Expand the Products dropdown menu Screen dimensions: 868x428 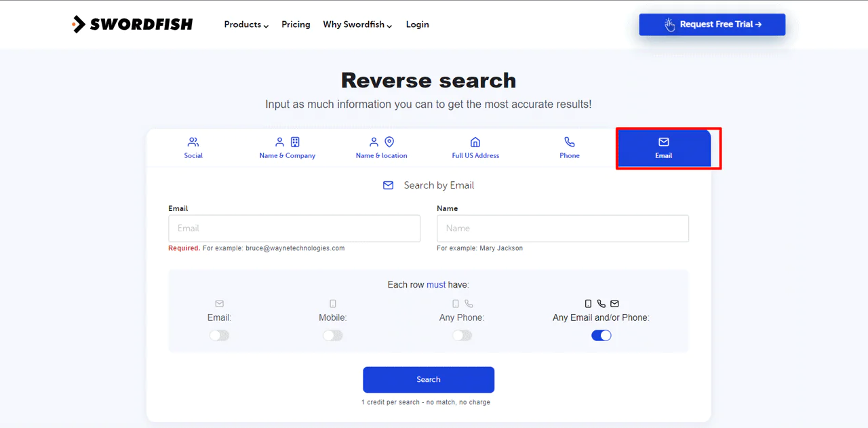(x=246, y=24)
